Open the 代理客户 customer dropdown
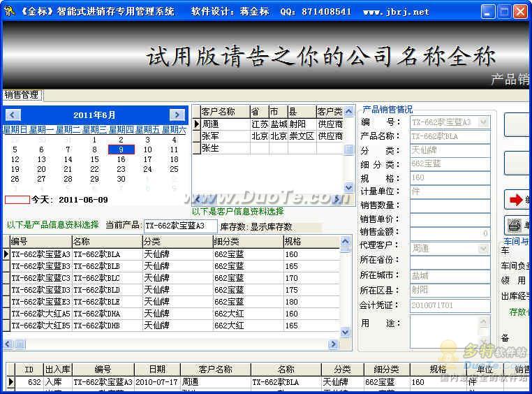532x394 pixels. [483, 248]
